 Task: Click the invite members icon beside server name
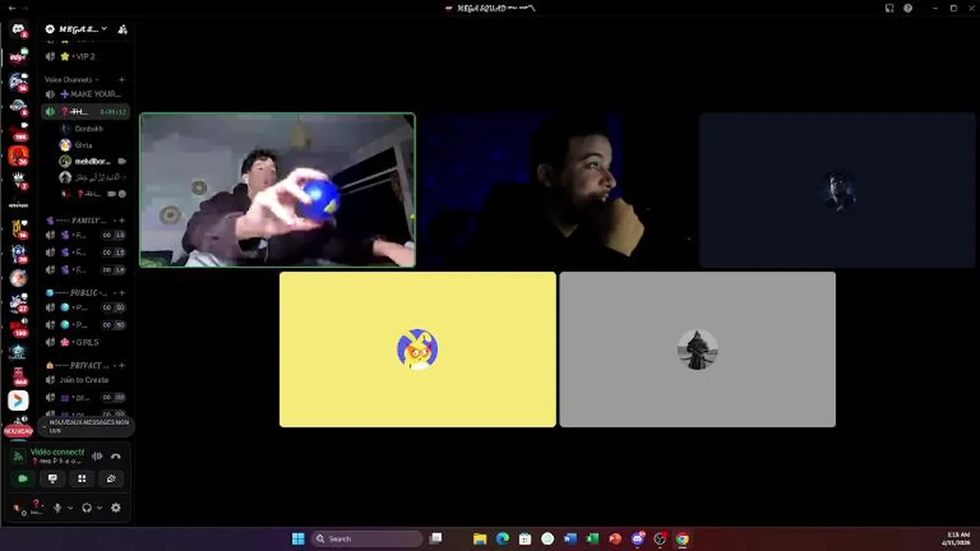click(122, 29)
